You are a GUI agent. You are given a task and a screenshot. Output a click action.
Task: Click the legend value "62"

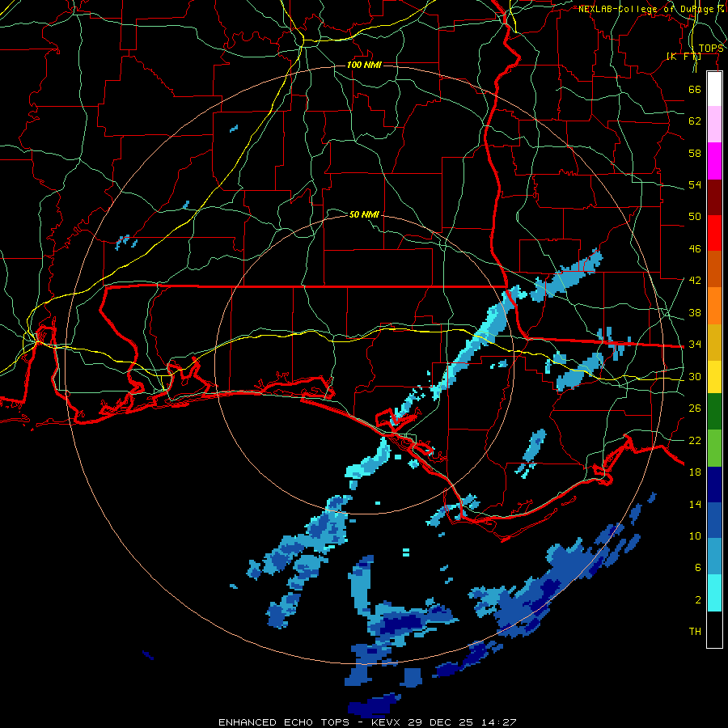coord(695,121)
